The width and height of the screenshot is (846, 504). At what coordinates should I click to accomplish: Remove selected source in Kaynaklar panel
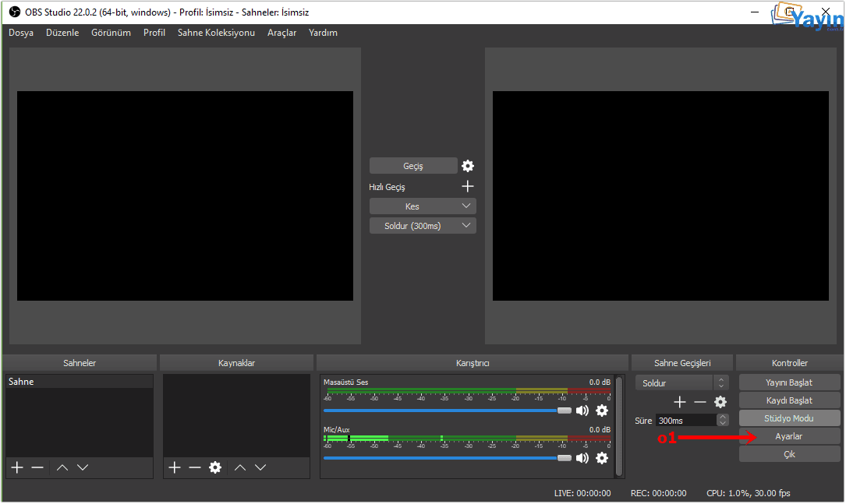[195, 467]
